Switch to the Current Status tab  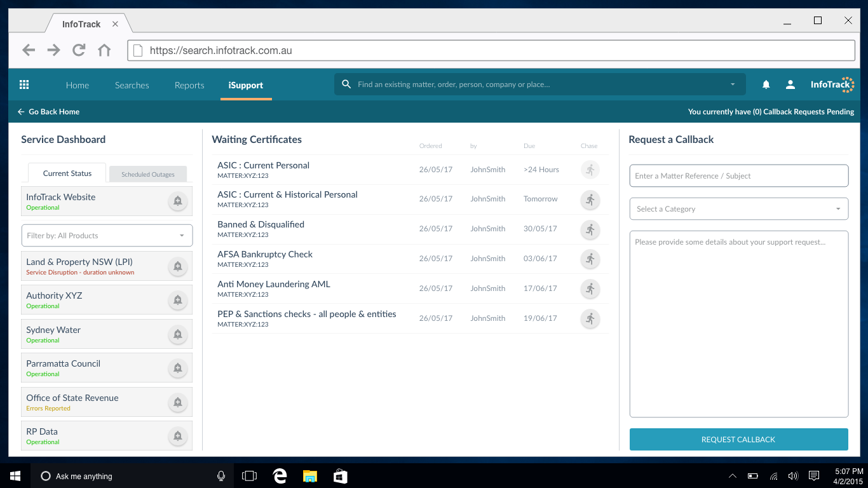tap(67, 173)
